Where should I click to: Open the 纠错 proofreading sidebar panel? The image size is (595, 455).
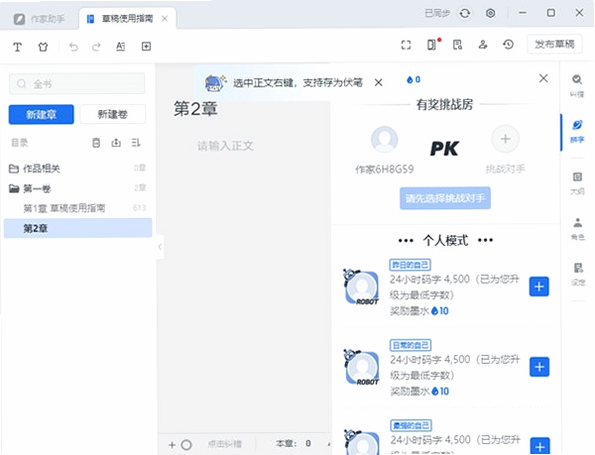[577, 85]
